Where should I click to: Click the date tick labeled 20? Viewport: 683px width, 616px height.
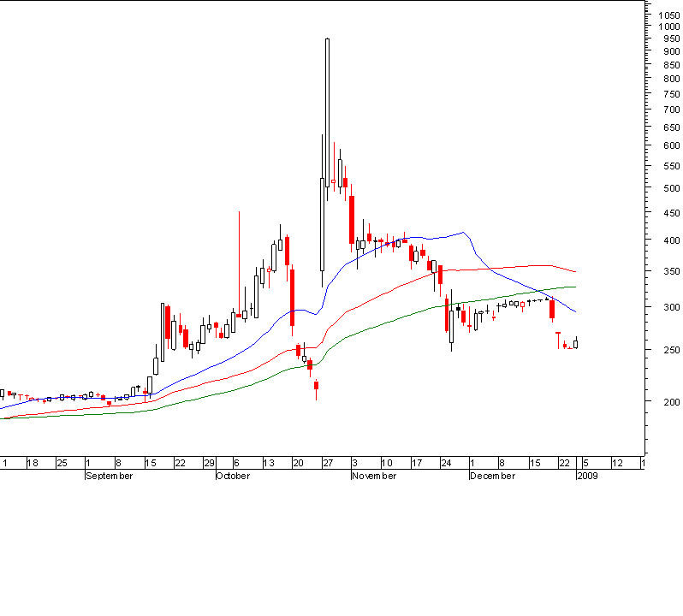[x=298, y=463]
